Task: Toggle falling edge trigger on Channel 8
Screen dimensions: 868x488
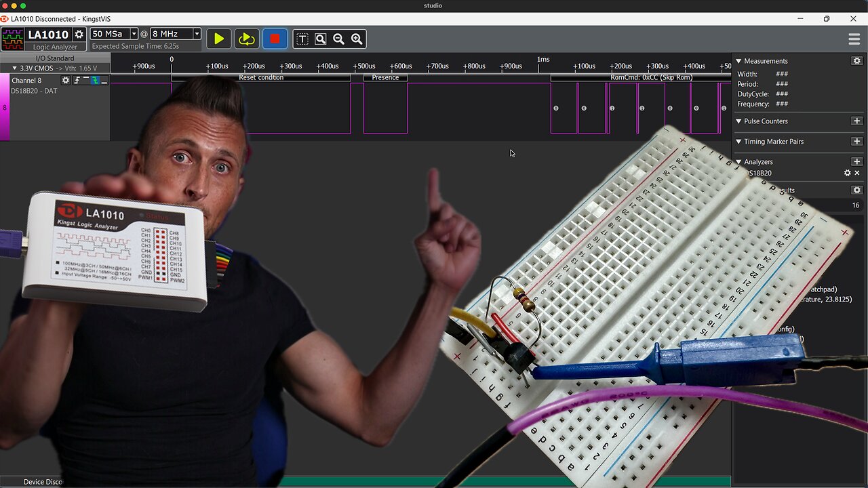Action: (x=95, y=80)
